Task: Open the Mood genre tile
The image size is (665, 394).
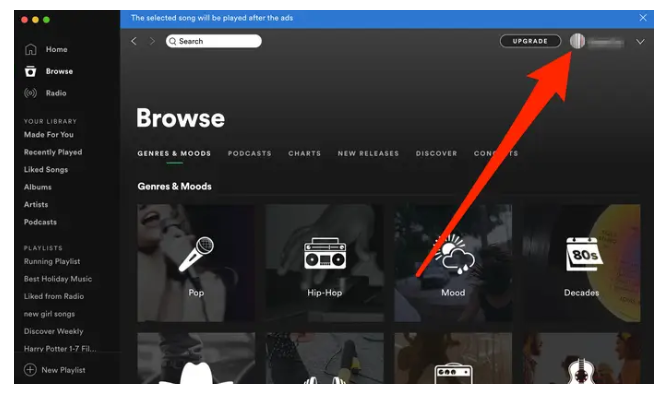Action: pyautogui.click(x=453, y=263)
